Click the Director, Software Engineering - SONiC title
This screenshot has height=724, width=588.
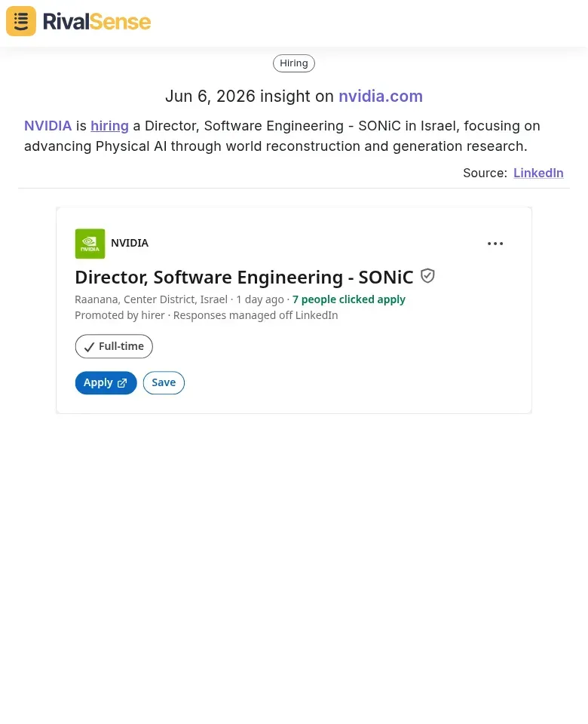[244, 277]
